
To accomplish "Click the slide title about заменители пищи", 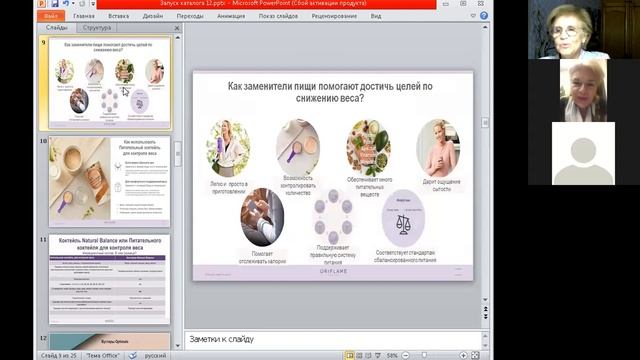I will pos(330,92).
